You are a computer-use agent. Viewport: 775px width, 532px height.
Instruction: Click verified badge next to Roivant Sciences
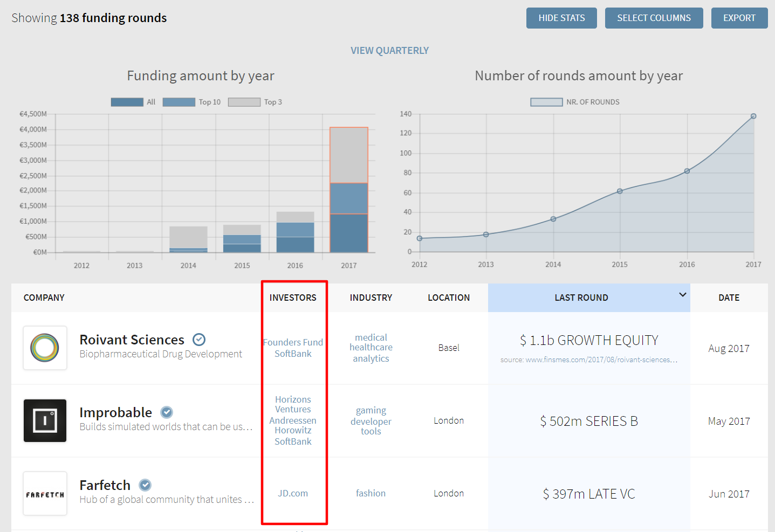click(199, 340)
